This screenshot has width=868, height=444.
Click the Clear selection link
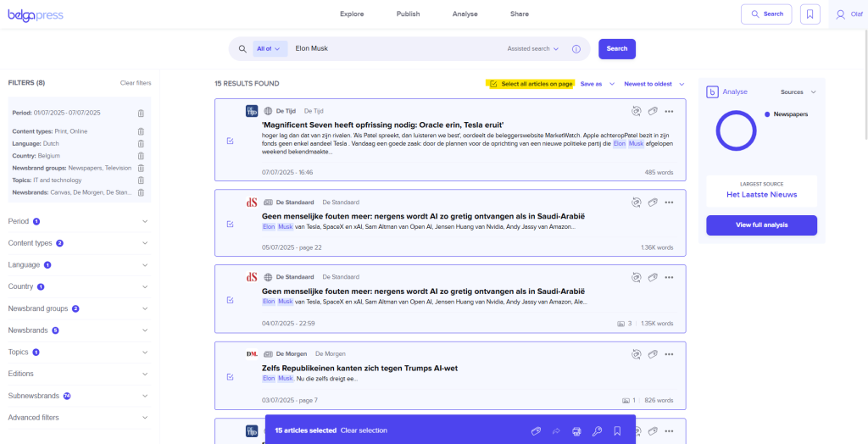point(364,431)
